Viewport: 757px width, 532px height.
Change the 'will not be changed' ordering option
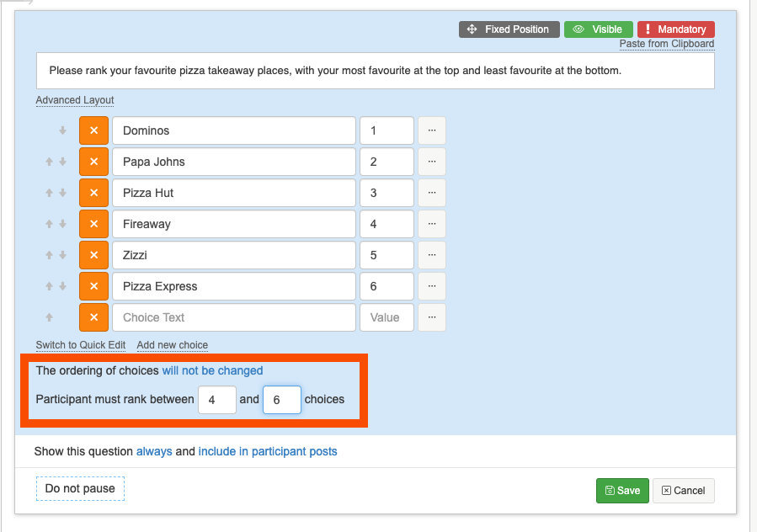(x=212, y=370)
